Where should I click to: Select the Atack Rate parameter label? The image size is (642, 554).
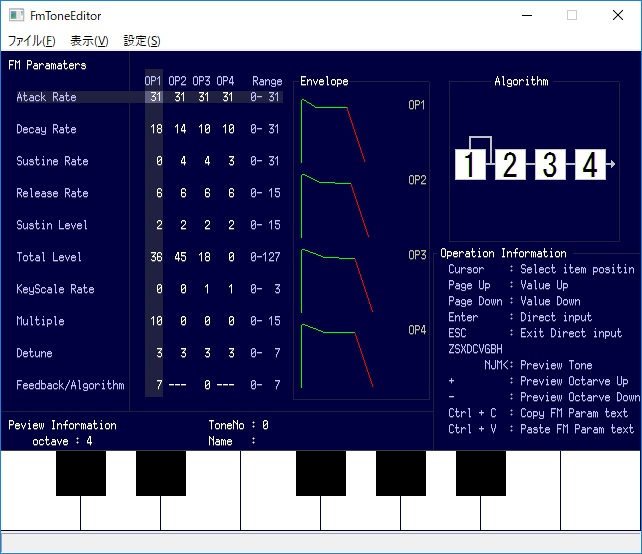coord(46,97)
